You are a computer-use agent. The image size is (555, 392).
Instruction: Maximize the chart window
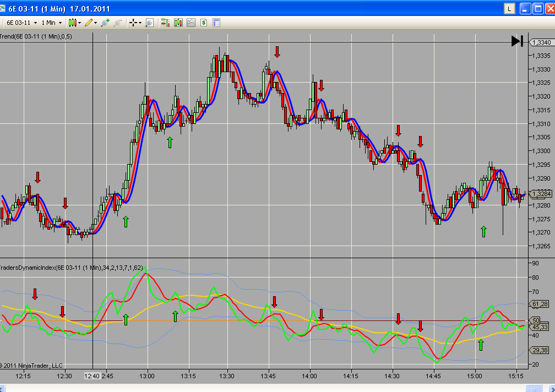(538, 9)
